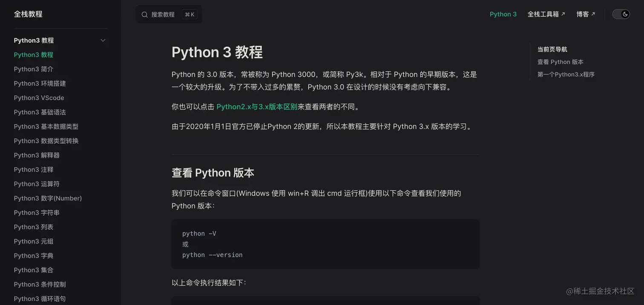Click the search magnifier icon
Screen dimensions: 644x305
tap(144, 15)
